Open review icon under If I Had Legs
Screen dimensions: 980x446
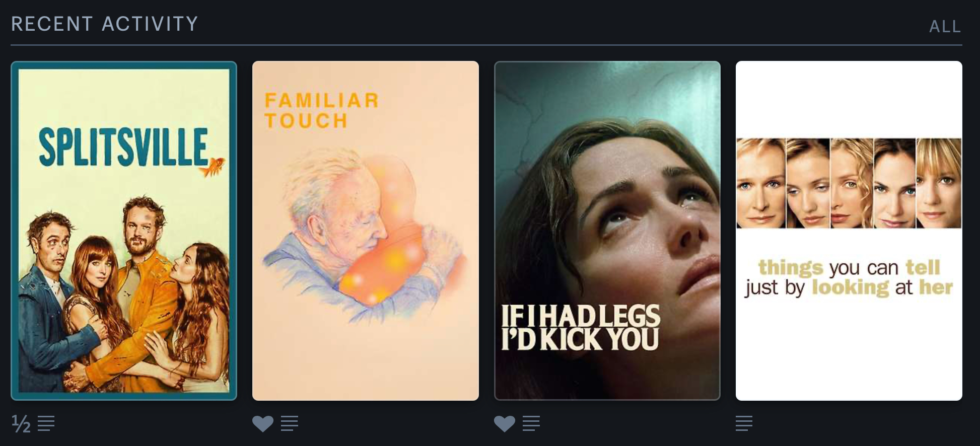point(531,423)
